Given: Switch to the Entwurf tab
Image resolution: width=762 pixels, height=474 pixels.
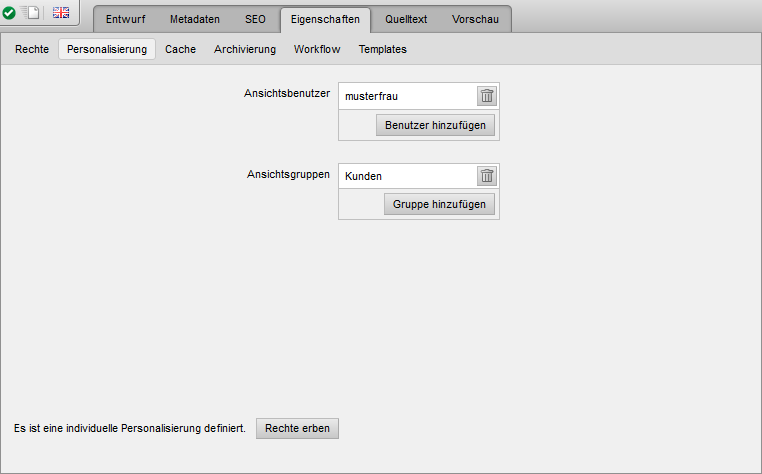Looking at the screenshot, I should (x=125, y=19).
